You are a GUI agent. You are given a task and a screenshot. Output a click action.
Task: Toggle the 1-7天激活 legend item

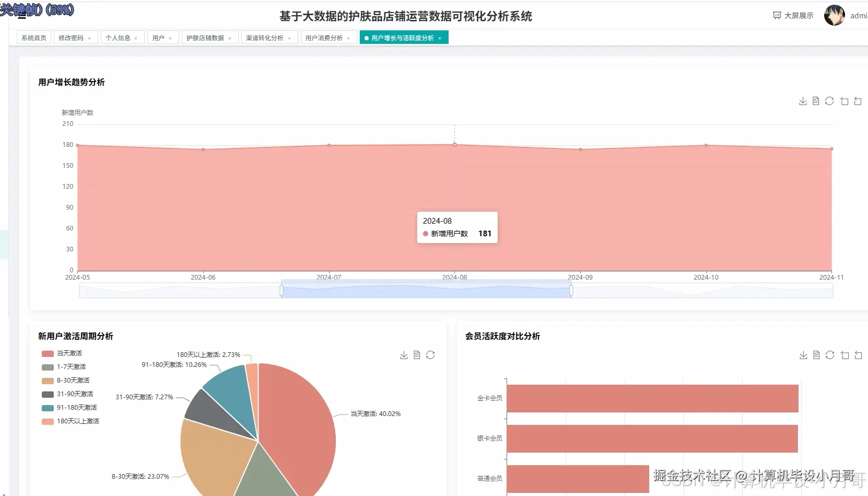pos(64,367)
